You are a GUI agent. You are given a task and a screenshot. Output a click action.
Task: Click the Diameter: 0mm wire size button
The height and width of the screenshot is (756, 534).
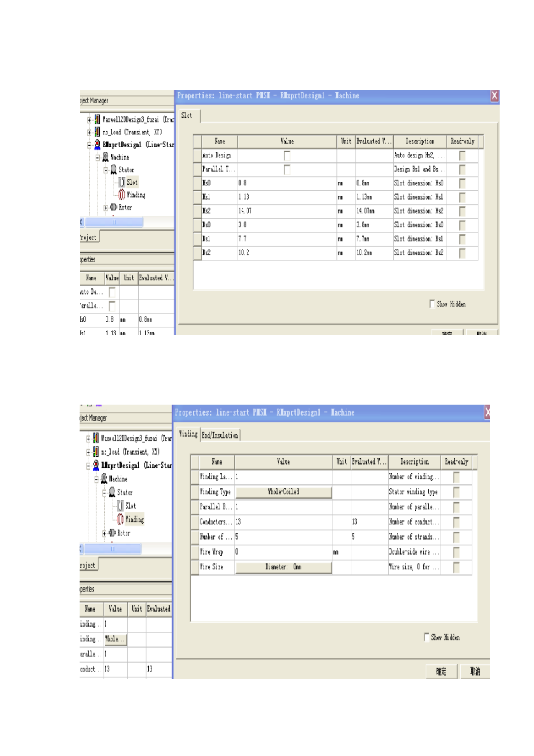pyautogui.click(x=283, y=567)
